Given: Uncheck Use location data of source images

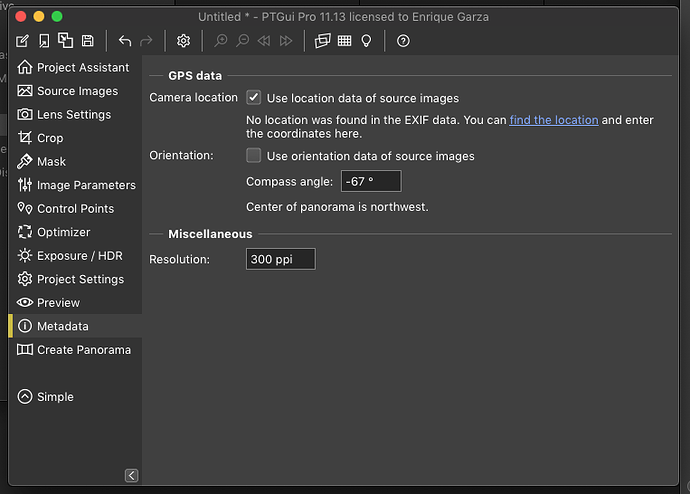Looking at the screenshot, I should [254, 98].
